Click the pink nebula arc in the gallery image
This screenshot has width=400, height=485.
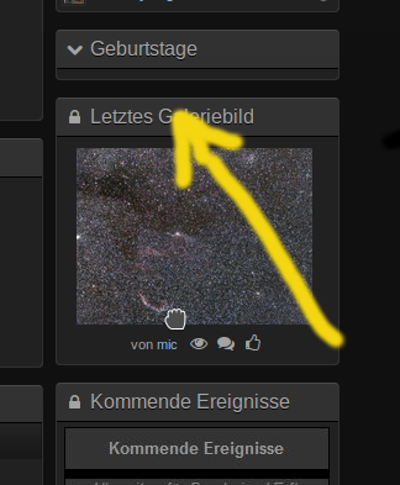[152, 302]
